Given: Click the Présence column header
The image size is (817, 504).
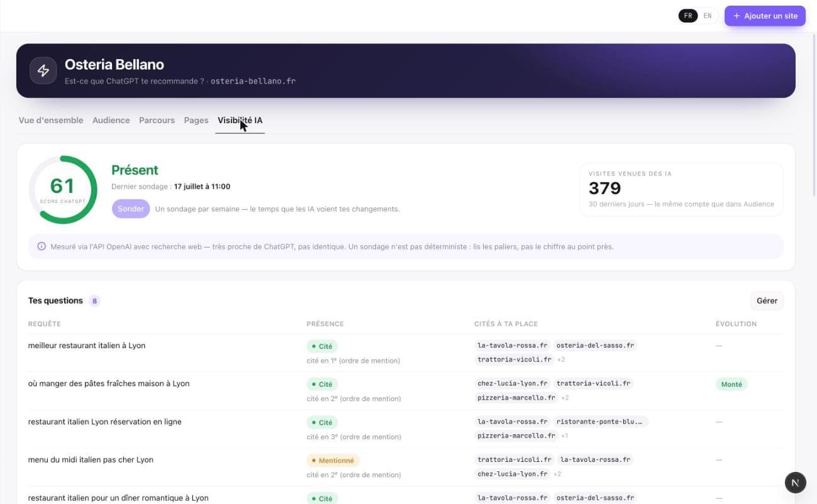Looking at the screenshot, I should click(325, 324).
